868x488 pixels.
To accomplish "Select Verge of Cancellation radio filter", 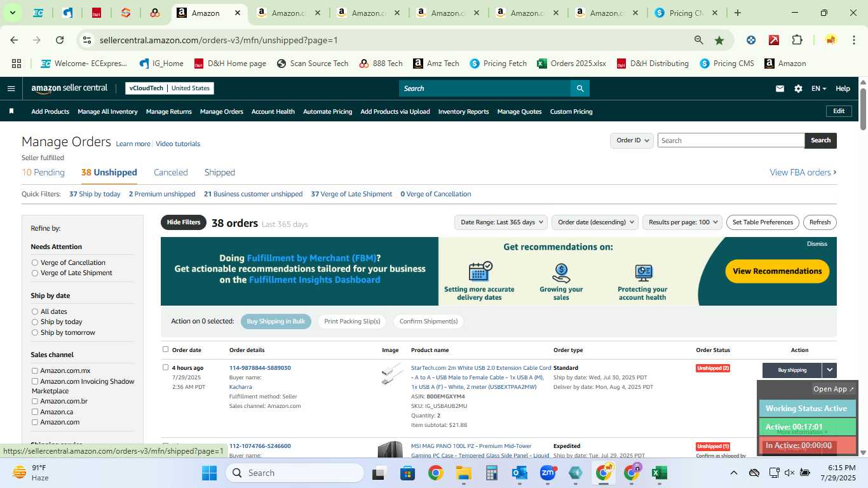I will [x=35, y=262].
